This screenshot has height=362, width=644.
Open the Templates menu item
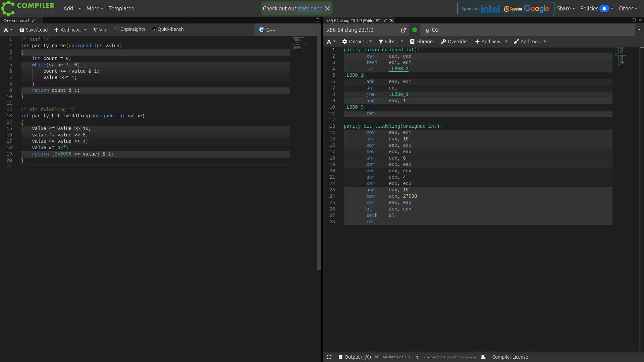coord(121,8)
